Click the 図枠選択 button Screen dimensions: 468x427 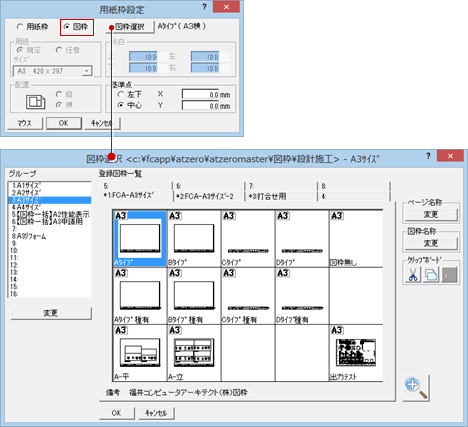coord(130,27)
